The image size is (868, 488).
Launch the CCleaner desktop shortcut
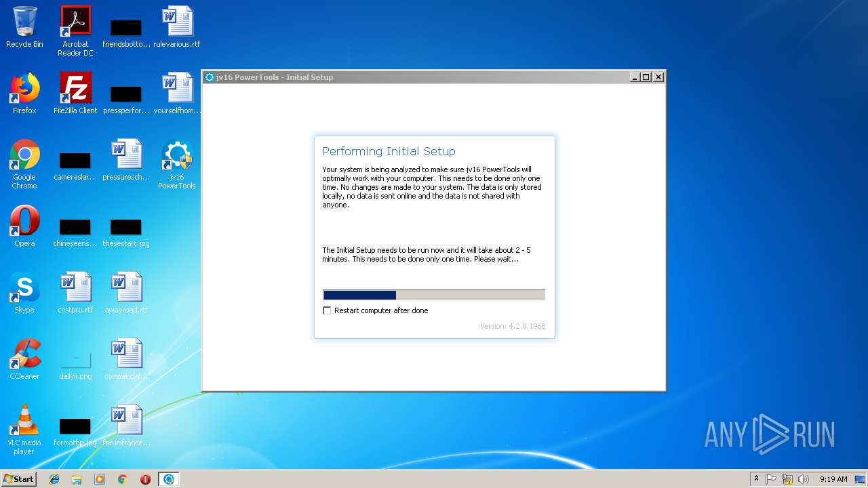click(24, 359)
